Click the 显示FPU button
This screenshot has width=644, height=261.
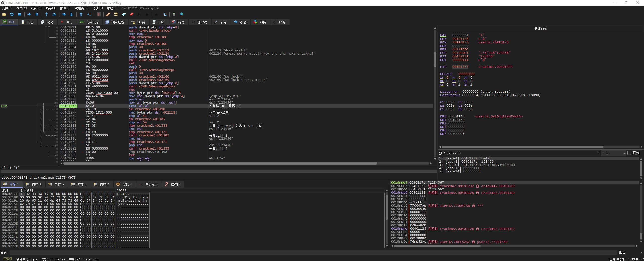click(x=541, y=29)
